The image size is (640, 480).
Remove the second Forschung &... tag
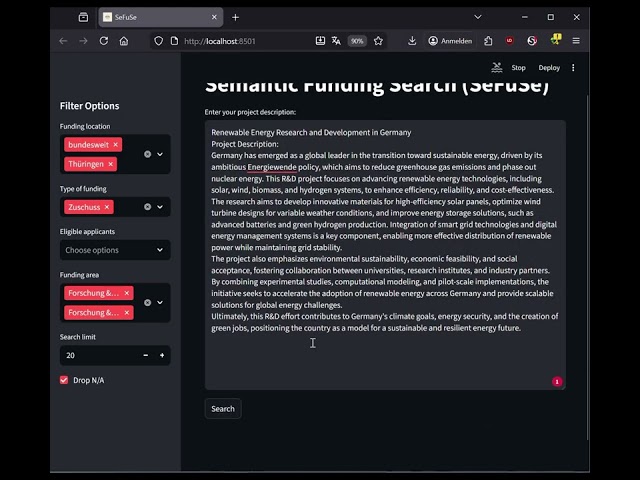coord(127,313)
